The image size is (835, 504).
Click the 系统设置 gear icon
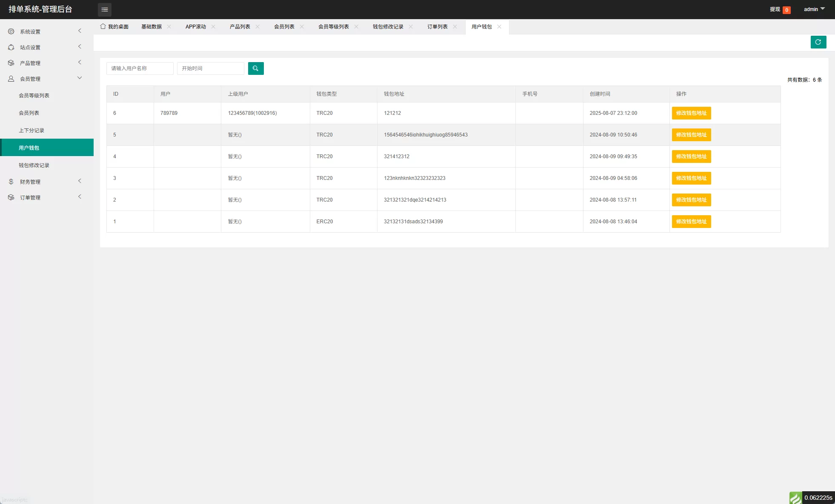(x=11, y=31)
